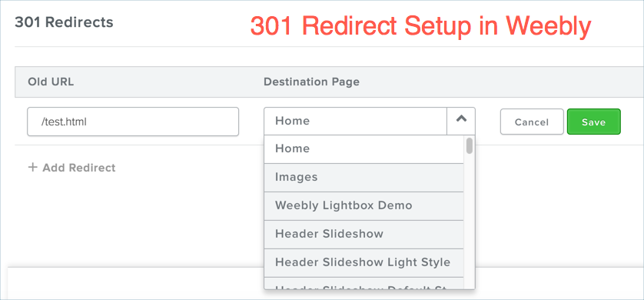Choose Images from the destination list

(x=364, y=178)
